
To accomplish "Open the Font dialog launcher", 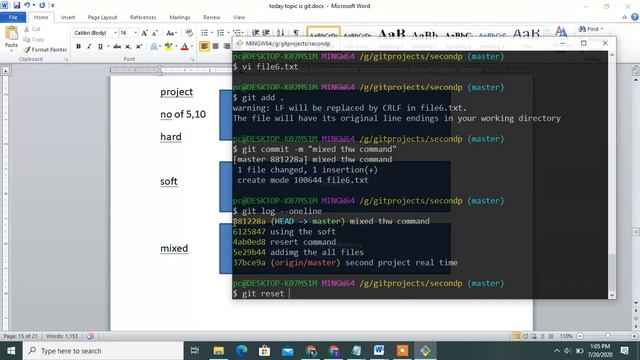I will pyautogui.click(x=192, y=60).
